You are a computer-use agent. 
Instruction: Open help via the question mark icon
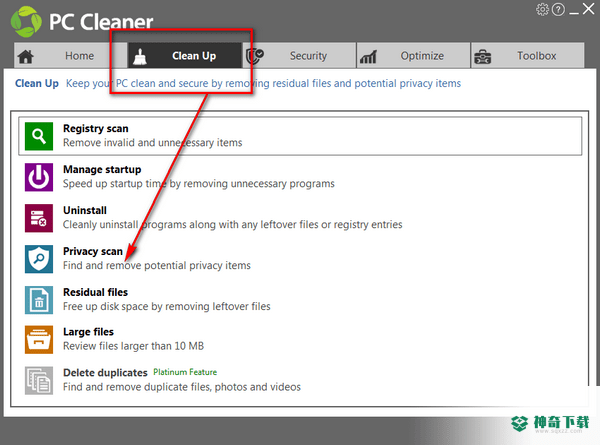pos(558,10)
